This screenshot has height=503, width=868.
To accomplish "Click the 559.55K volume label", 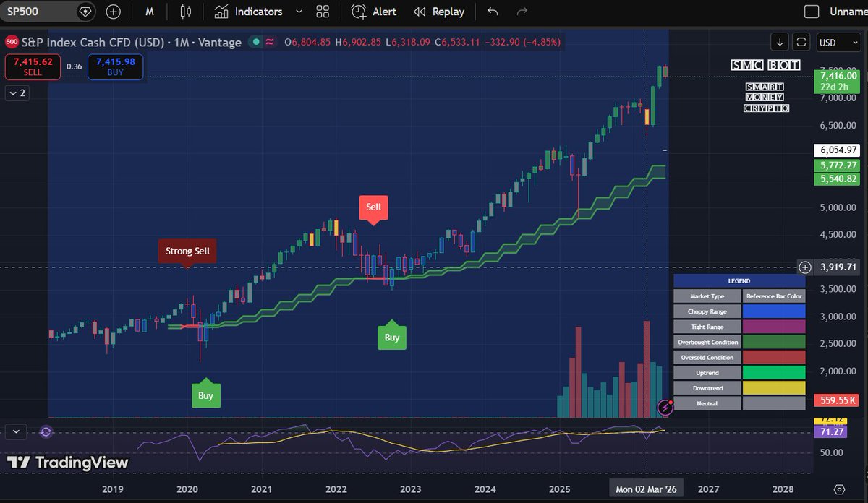I will pyautogui.click(x=835, y=400).
